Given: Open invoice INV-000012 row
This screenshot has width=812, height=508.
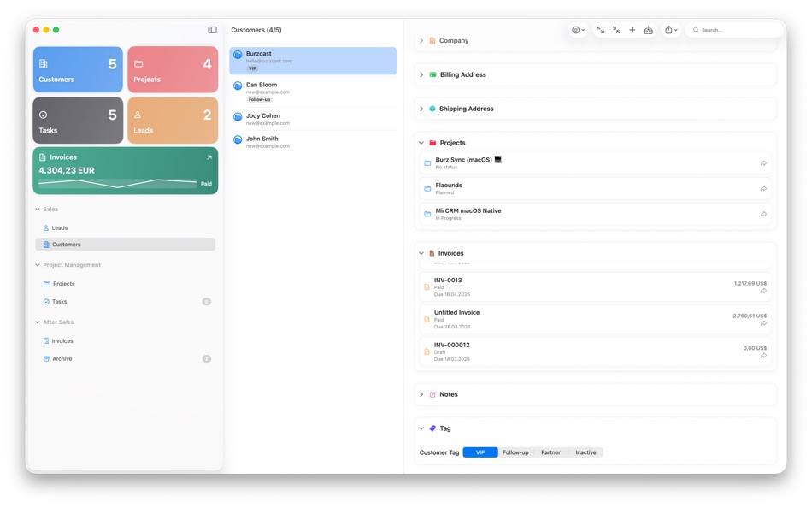Looking at the screenshot, I should 595,351.
